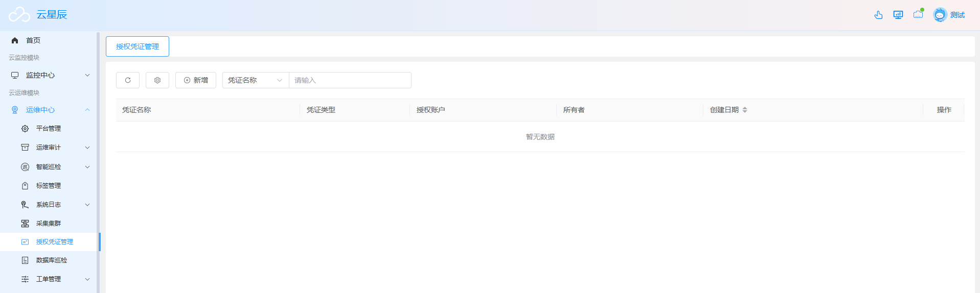Click the 运维中心 sidebar icon

point(15,110)
